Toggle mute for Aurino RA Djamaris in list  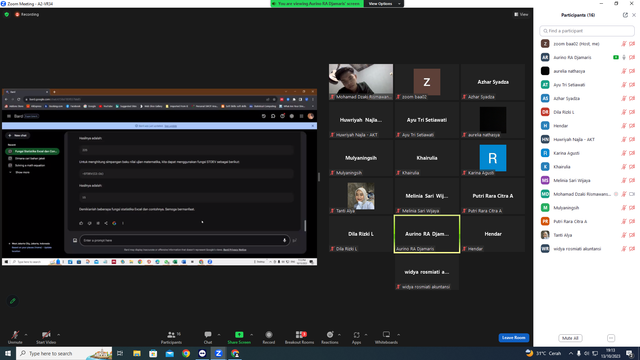click(x=624, y=58)
